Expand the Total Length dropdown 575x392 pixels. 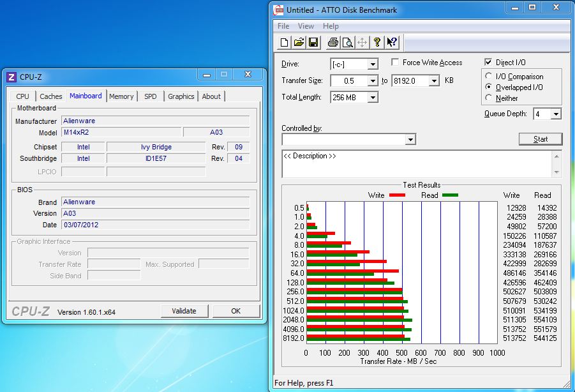(x=373, y=98)
